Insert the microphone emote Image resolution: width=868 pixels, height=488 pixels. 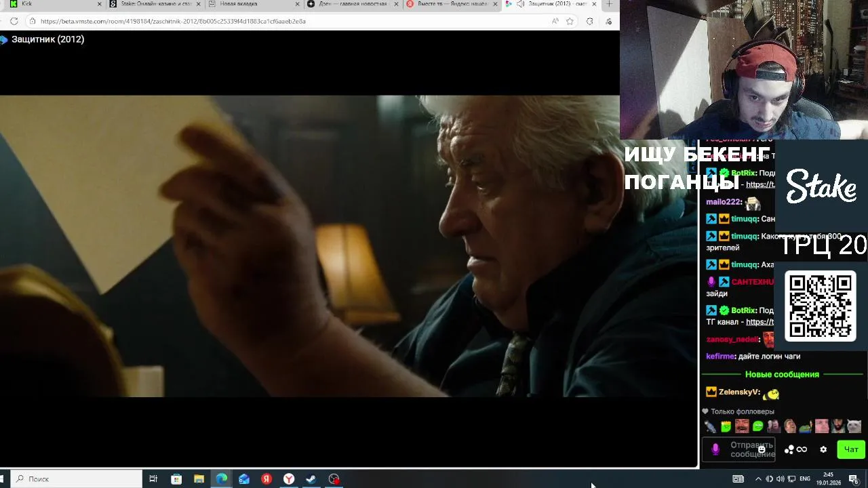[710, 426]
